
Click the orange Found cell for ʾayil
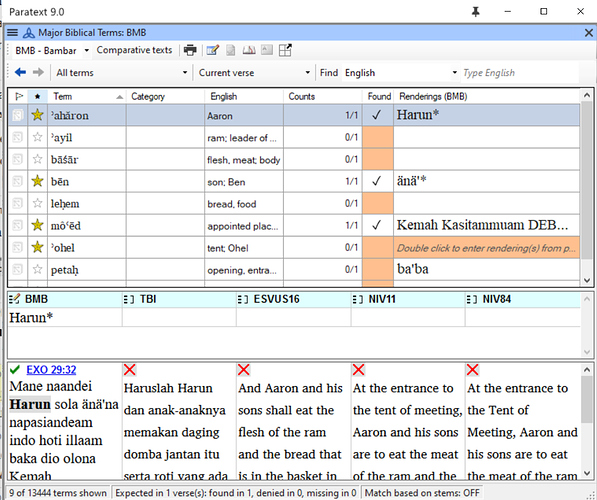tap(378, 137)
